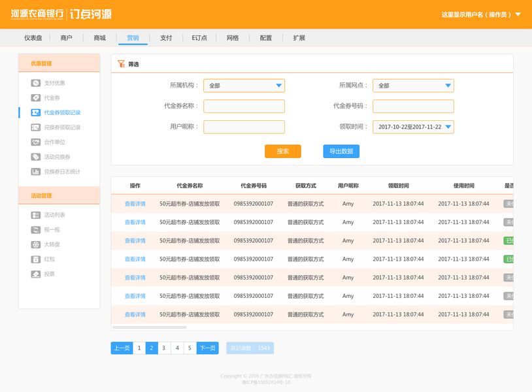The image size is (532, 392).
Task: Open the user name dropdown arrow
Action: 518,14
